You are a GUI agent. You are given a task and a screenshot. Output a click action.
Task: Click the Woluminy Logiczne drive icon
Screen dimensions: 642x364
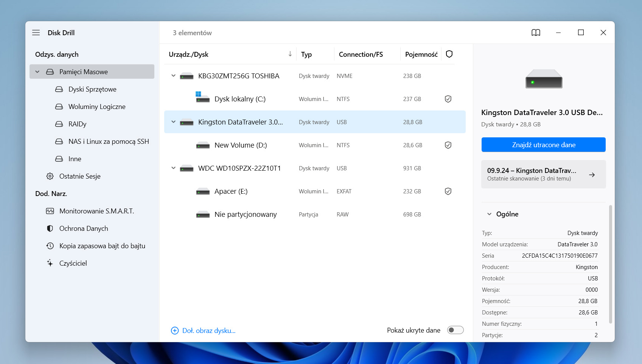point(59,106)
